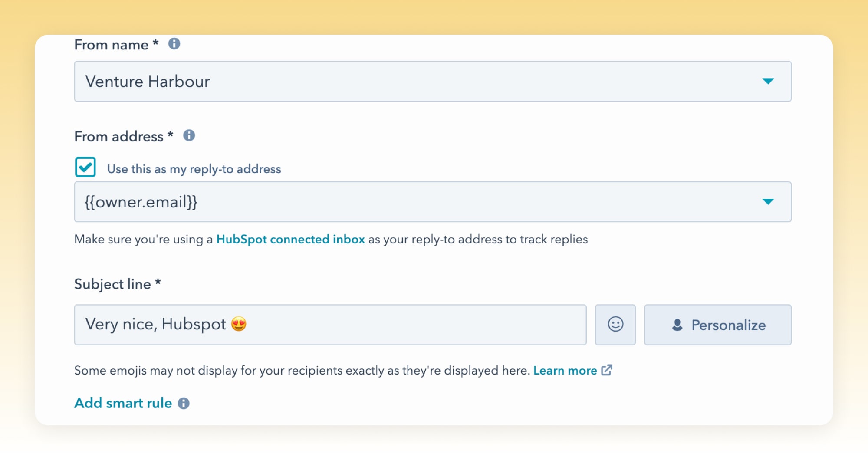Screen dimensions: 868x460
Task: Open the HubSpot connected inbox link
Action: coord(290,239)
